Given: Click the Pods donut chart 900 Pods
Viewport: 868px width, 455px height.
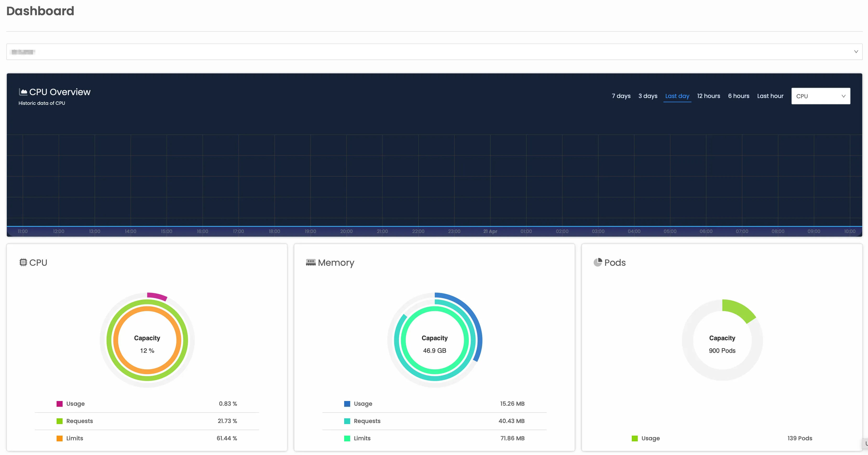Looking at the screenshot, I should click(x=722, y=340).
